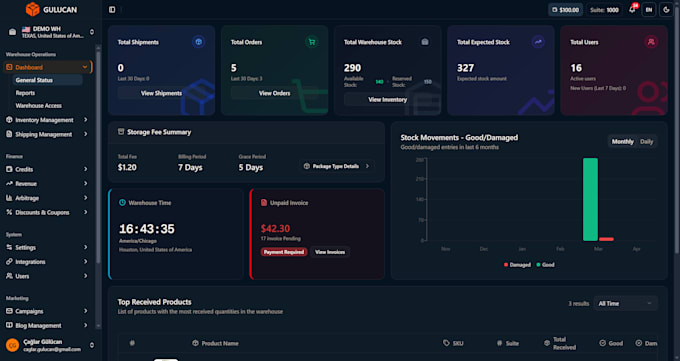Expand the Blog Management chevron
680x361 pixels.
tap(85, 325)
